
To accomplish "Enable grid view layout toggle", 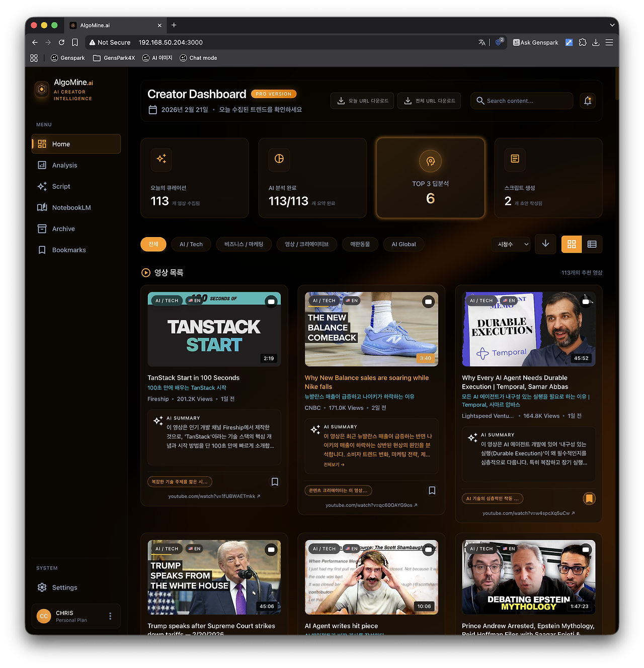I will (571, 244).
